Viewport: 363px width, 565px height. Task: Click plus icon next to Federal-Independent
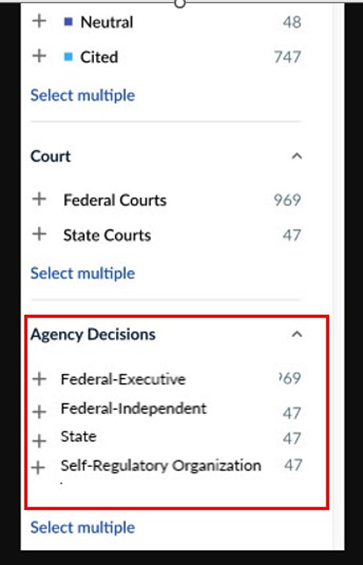39,412
